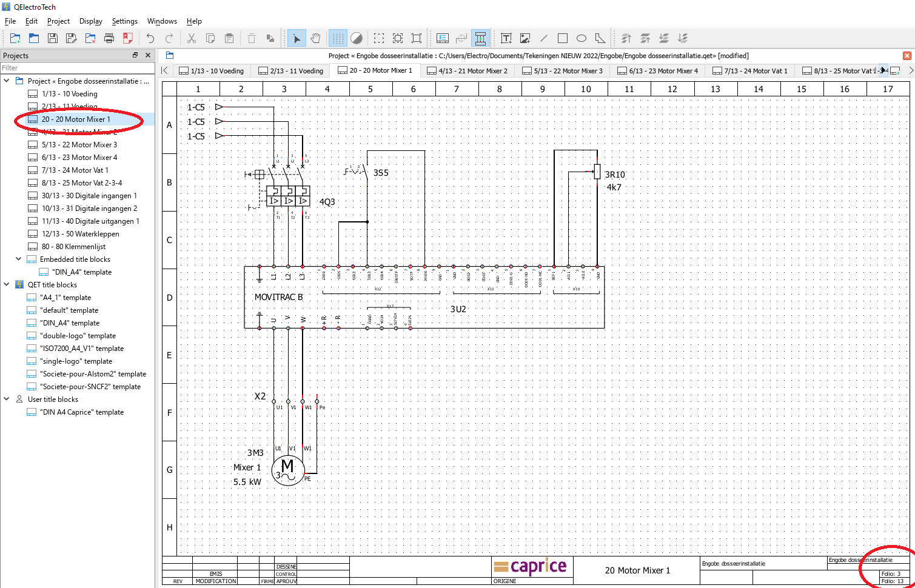Collapse the QET title blocks node
The image size is (915, 588).
(7, 284)
